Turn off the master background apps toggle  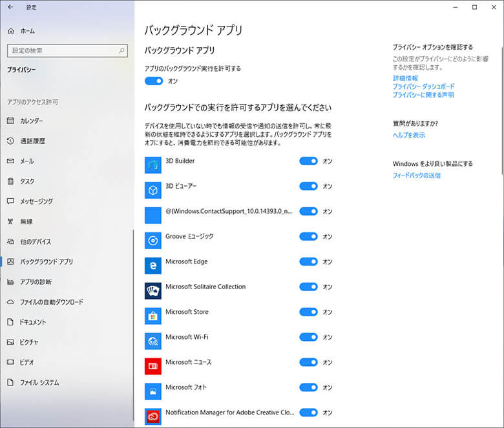click(154, 81)
